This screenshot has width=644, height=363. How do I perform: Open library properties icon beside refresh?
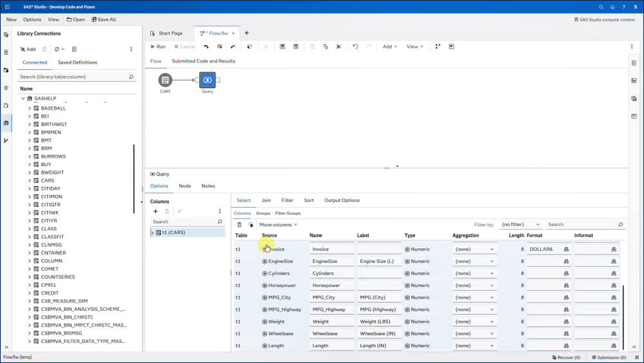pos(74,49)
